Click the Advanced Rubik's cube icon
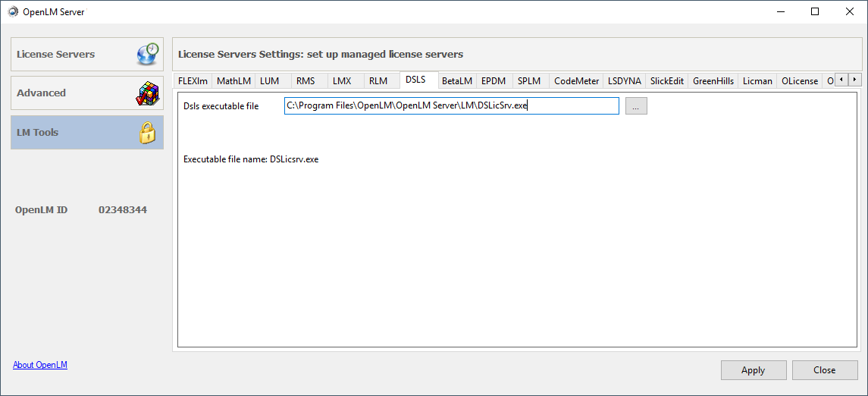The width and height of the screenshot is (868, 396). tap(147, 93)
